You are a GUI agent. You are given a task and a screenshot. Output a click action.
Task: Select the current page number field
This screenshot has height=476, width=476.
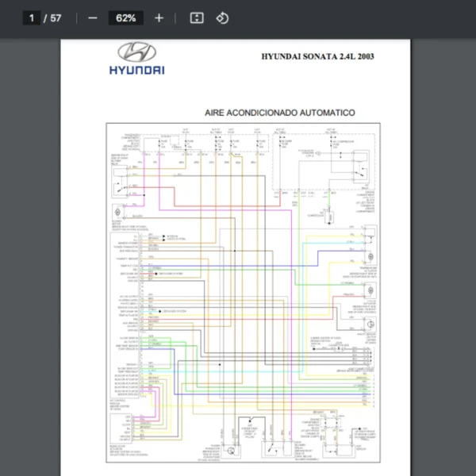(33, 17)
